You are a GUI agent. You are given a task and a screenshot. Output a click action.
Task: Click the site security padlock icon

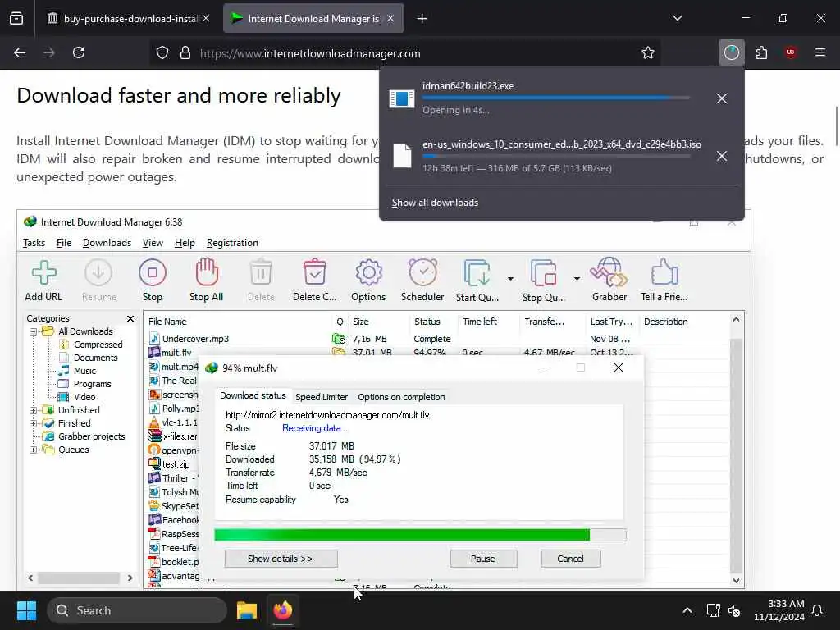(185, 52)
